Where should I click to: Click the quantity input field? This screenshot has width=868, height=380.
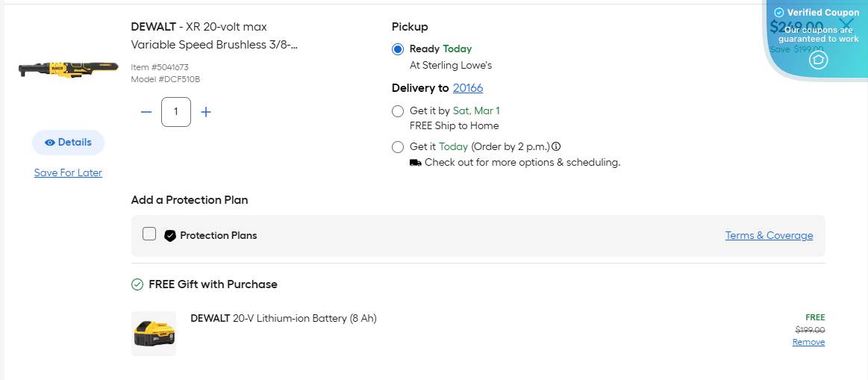176,112
